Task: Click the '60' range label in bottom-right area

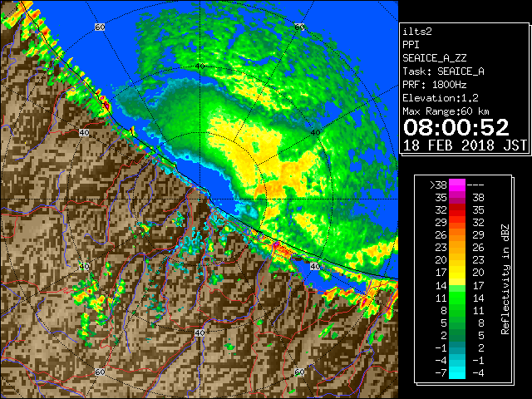Action: pos(299,372)
